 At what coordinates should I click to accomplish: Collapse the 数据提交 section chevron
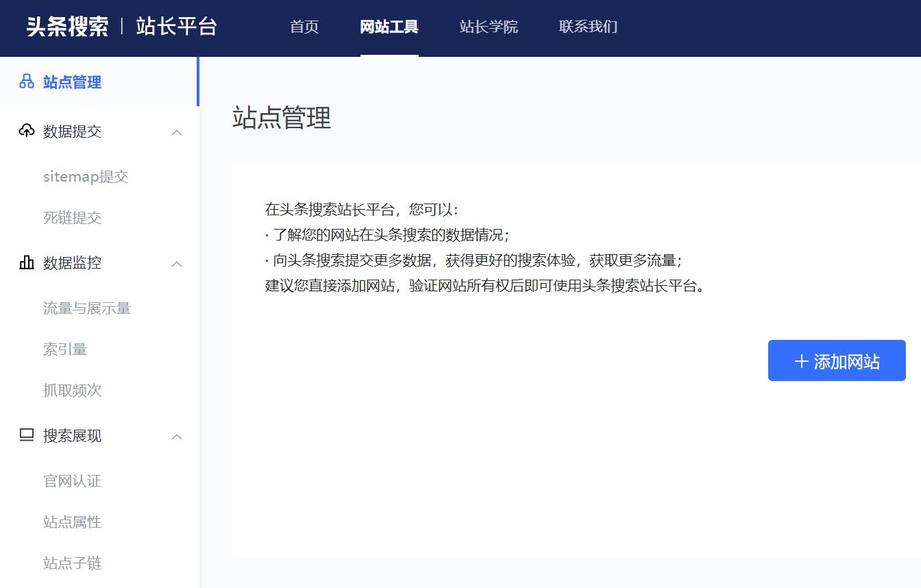pyautogui.click(x=177, y=132)
